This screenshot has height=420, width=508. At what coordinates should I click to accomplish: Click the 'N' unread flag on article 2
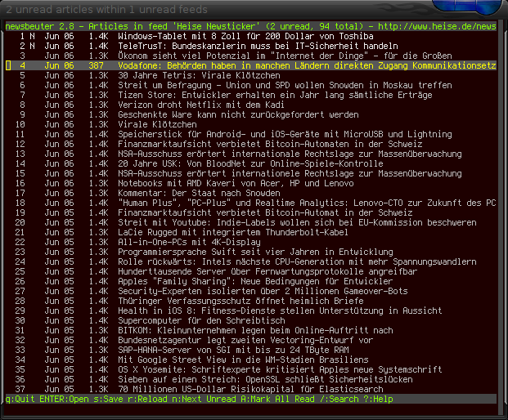(x=33, y=46)
